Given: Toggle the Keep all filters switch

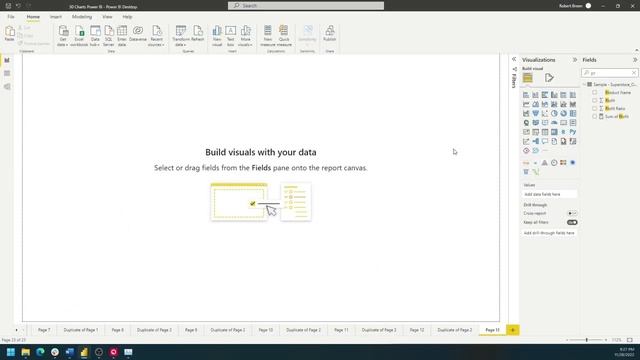Looking at the screenshot, I should pyautogui.click(x=572, y=222).
